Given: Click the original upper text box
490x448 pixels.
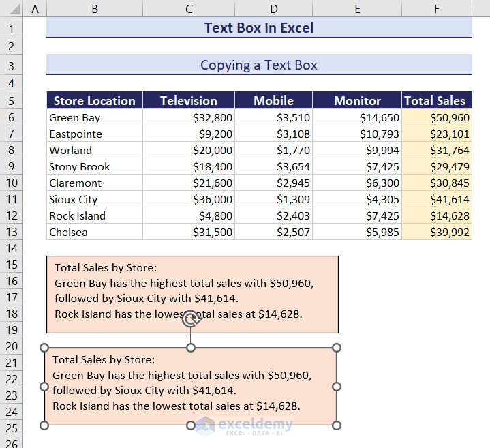Looking at the screenshot, I should 192,295.
